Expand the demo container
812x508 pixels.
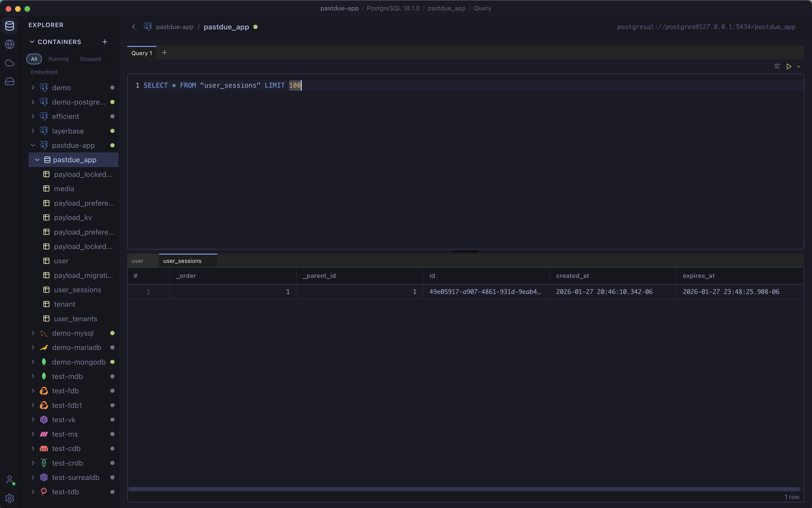click(33, 88)
